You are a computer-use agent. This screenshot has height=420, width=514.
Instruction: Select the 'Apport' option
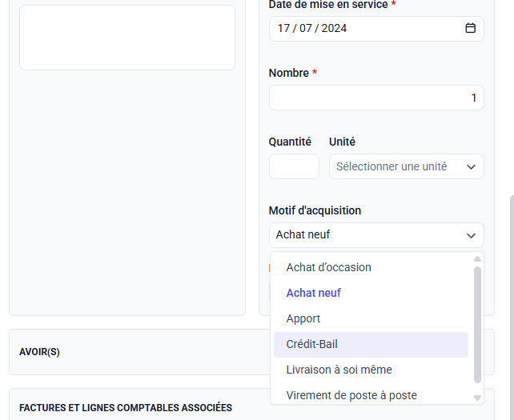click(x=303, y=318)
